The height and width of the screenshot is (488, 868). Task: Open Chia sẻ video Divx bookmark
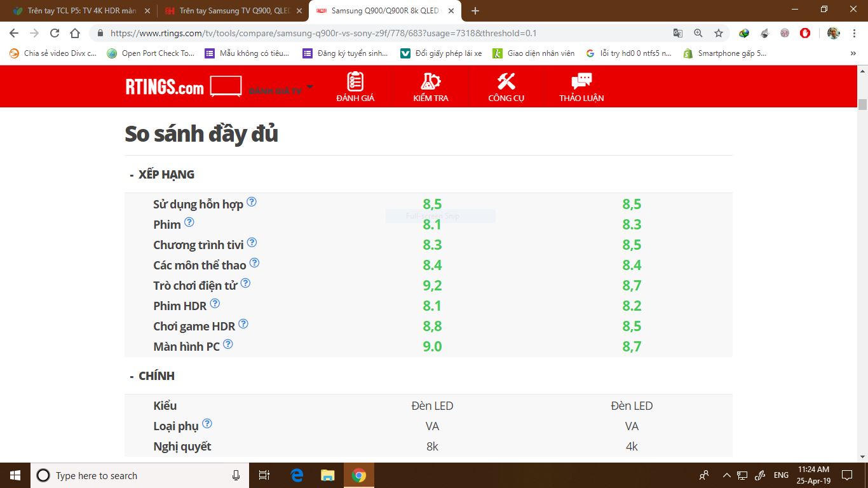(x=53, y=53)
